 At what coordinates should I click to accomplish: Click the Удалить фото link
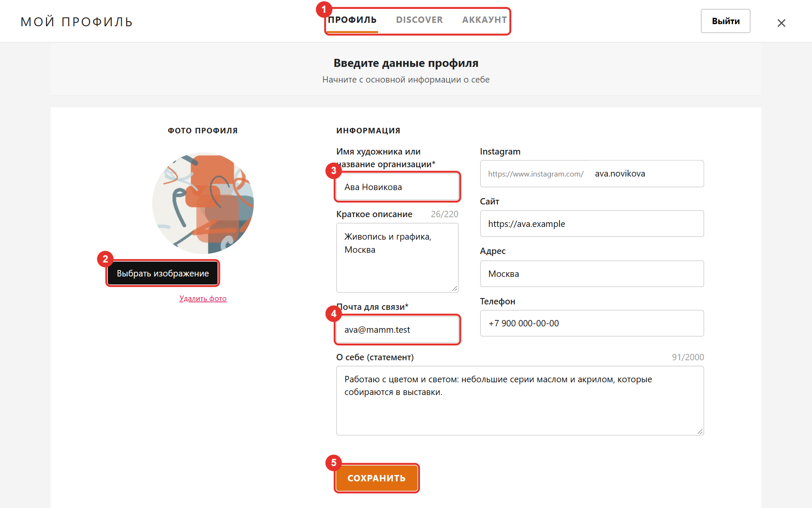(203, 298)
